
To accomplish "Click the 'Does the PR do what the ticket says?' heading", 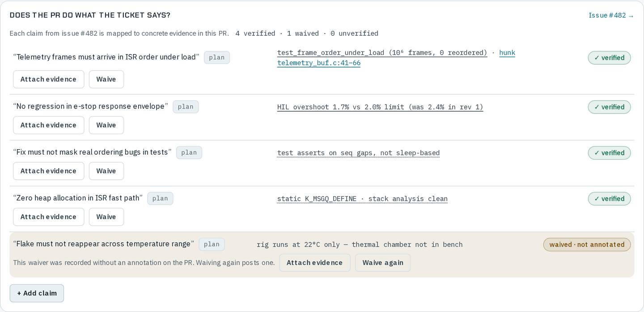I will [90, 15].
